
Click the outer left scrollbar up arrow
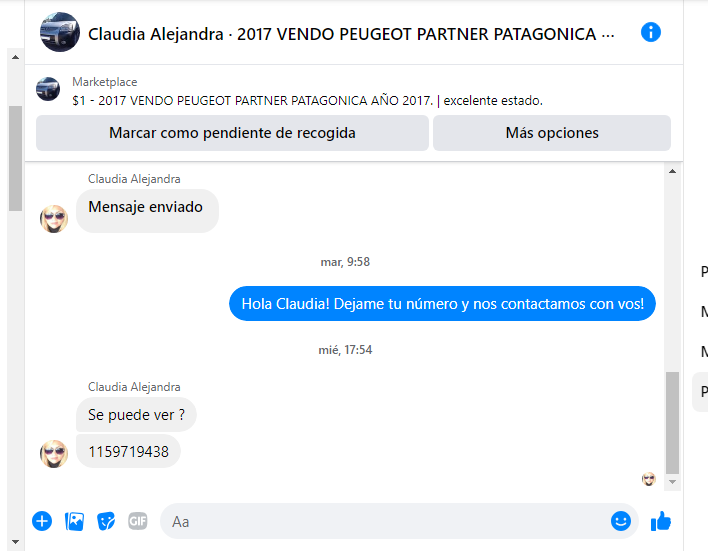[15, 57]
